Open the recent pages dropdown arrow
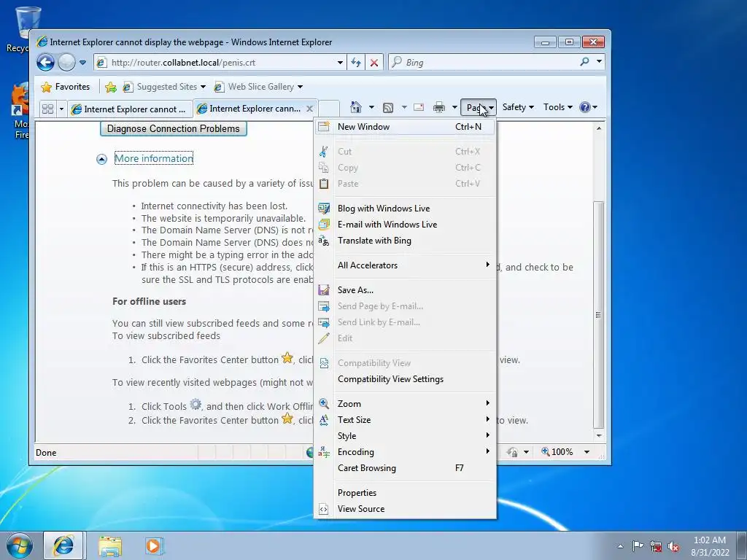 (x=83, y=63)
